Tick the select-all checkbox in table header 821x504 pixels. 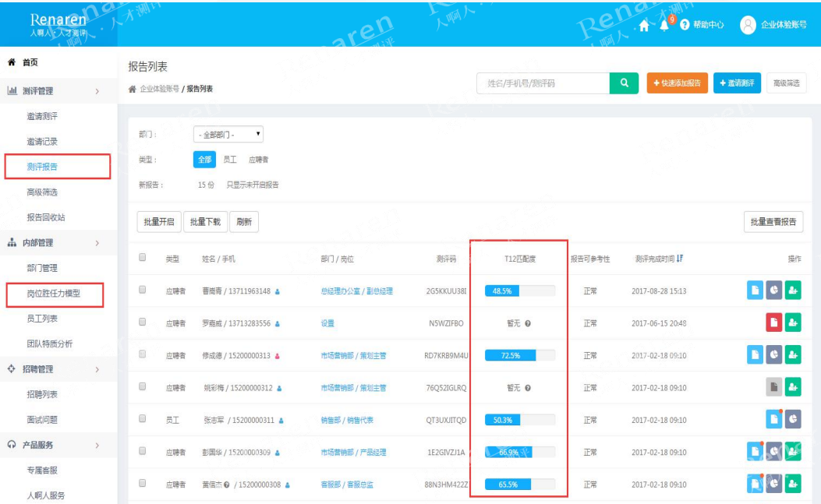(142, 258)
